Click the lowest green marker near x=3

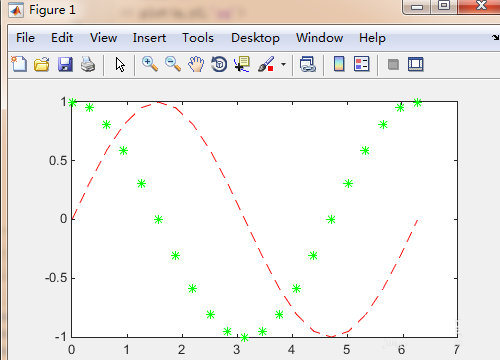click(x=244, y=337)
